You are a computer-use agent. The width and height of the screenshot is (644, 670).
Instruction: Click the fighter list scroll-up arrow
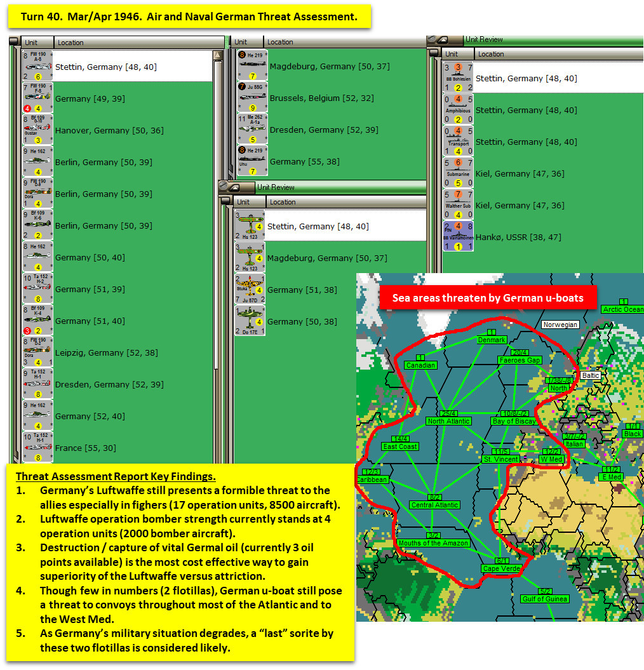tap(217, 55)
